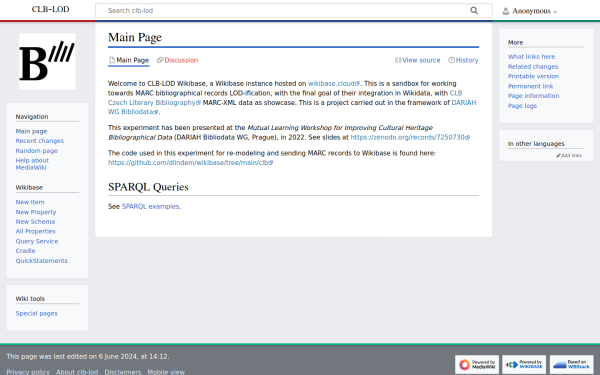The height and width of the screenshot is (375, 600).
Task: Open Printable version link
Action: coord(533,76)
